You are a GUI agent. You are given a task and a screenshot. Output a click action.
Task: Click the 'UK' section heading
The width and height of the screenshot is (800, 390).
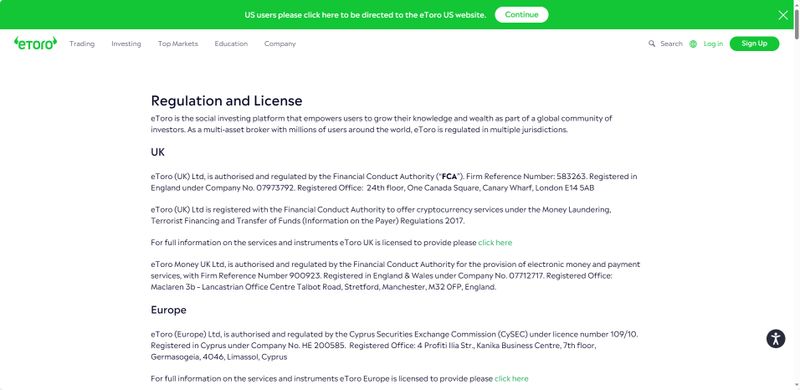coord(158,152)
